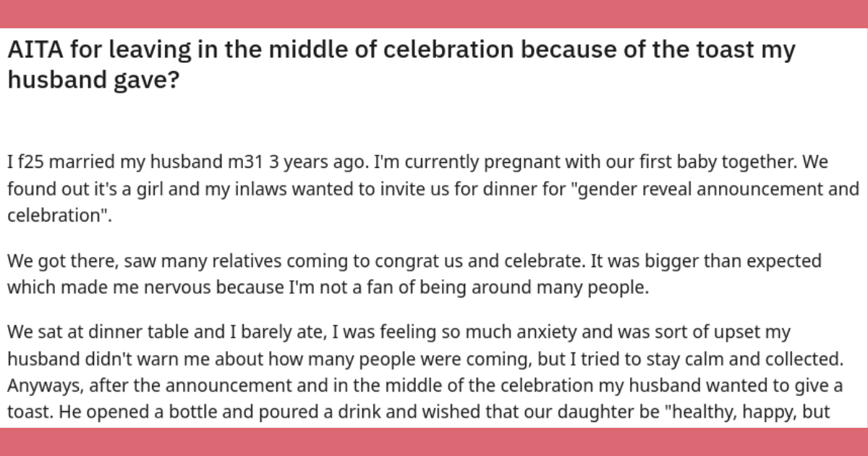This screenshot has width=868, height=456.
Task: Open the post title starting "AITA for leaving"
Action: (401, 64)
